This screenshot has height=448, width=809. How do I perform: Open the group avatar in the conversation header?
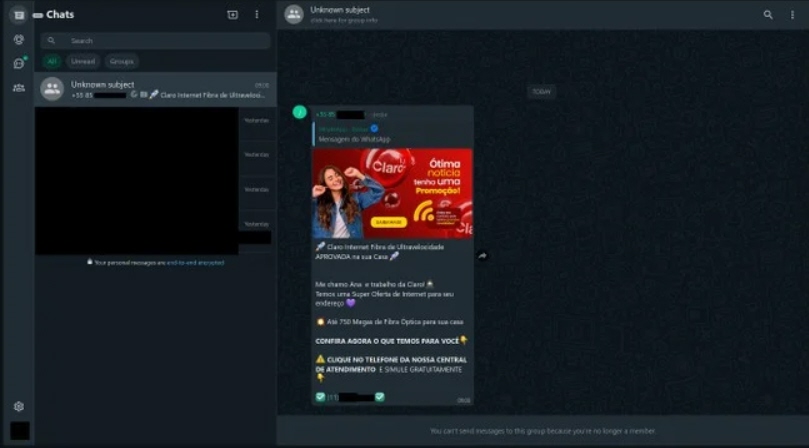pos(294,14)
